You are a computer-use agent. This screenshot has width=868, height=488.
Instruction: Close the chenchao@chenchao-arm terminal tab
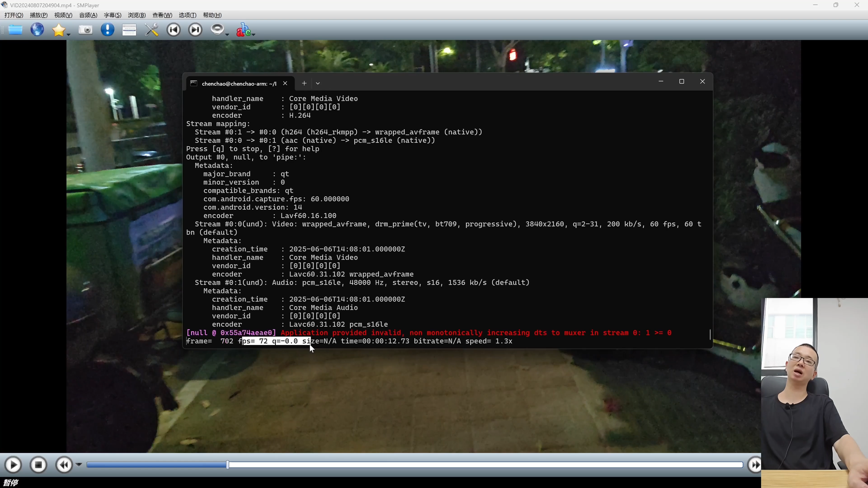(285, 83)
